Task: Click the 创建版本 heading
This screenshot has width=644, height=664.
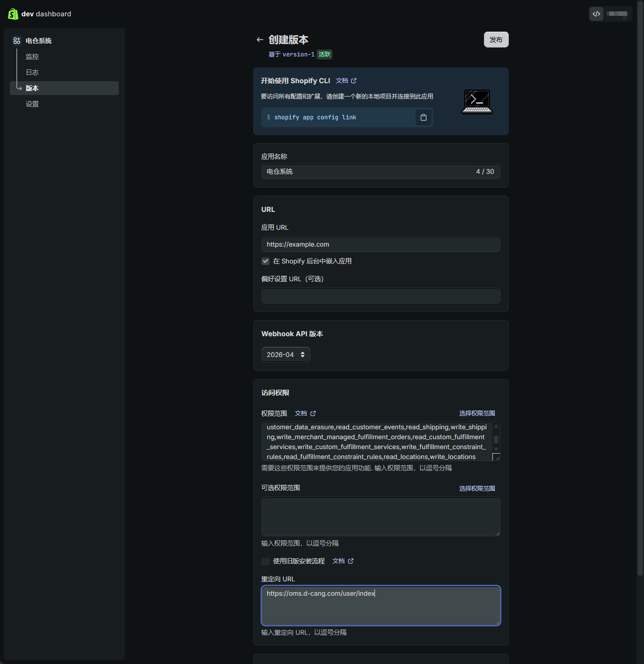Action: tap(288, 40)
